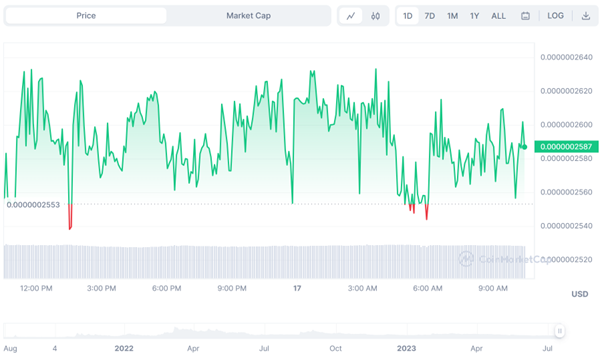Screen dimensions: 602x360
Task: Click the 3:00 PM time label
Action: 101,288
